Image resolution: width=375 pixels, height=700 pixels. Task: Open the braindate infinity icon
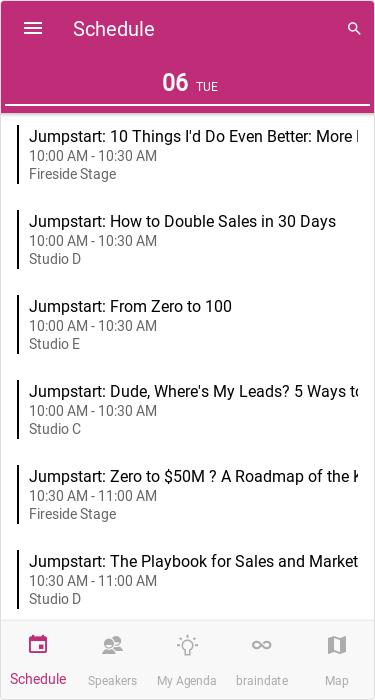262,645
